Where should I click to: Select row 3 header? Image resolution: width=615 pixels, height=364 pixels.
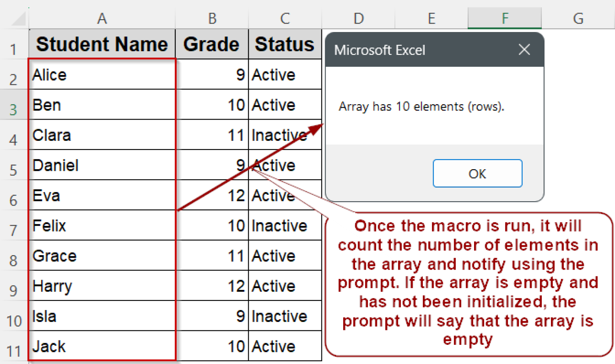pyautogui.click(x=14, y=109)
